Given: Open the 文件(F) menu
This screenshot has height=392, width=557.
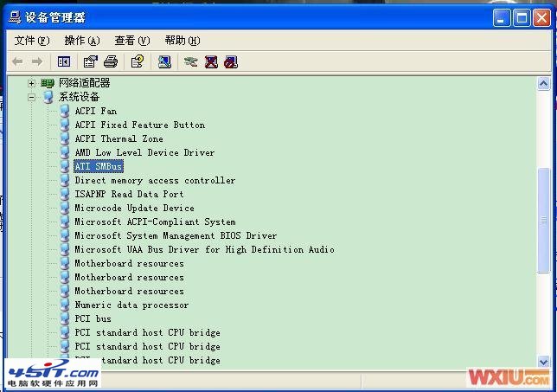Looking at the screenshot, I should 32,41.
